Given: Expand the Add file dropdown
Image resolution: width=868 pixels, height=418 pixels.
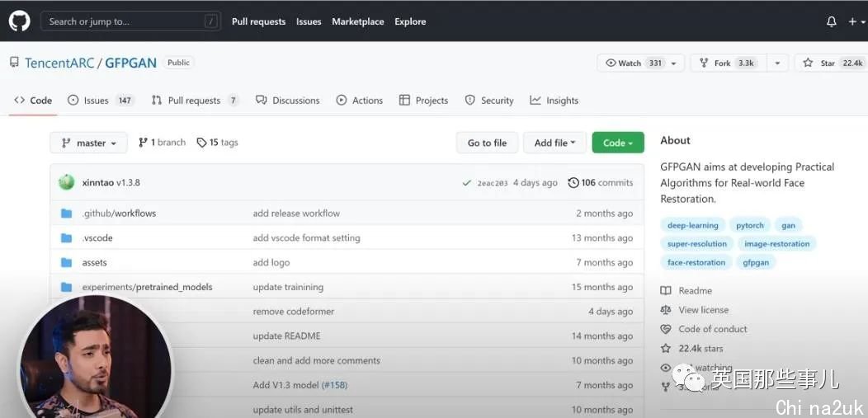Looking at the screenshot, I should point(555,143).
